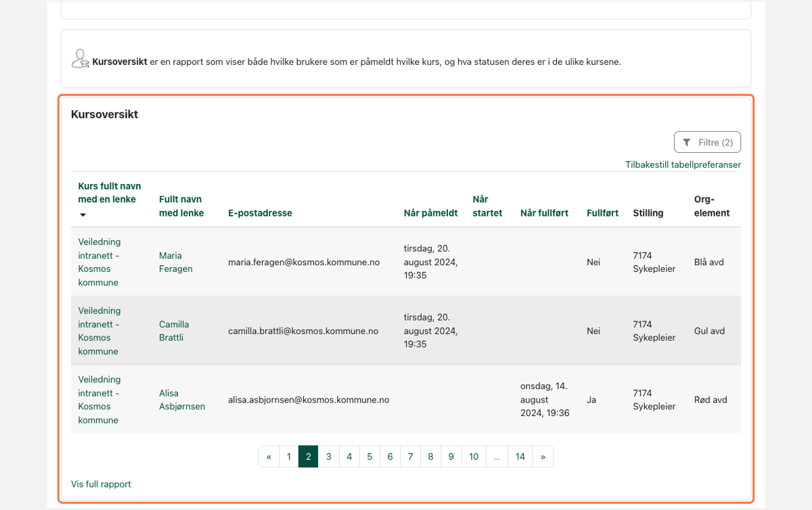Image resolution: width=812 pixels, height=510 pixels.
Task: Click the Kursoversikt user report icon
Action: tap(80, 59)
